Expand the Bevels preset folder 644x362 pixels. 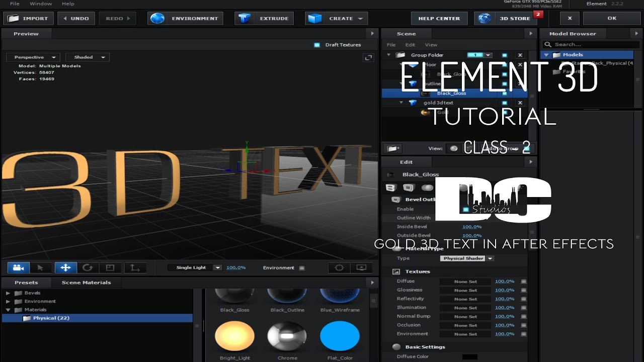[x=8, y=293]
